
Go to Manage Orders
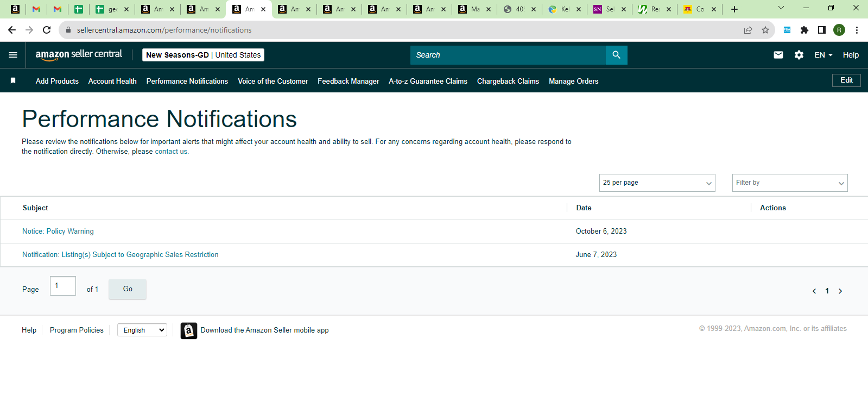(x=574, y=81)
